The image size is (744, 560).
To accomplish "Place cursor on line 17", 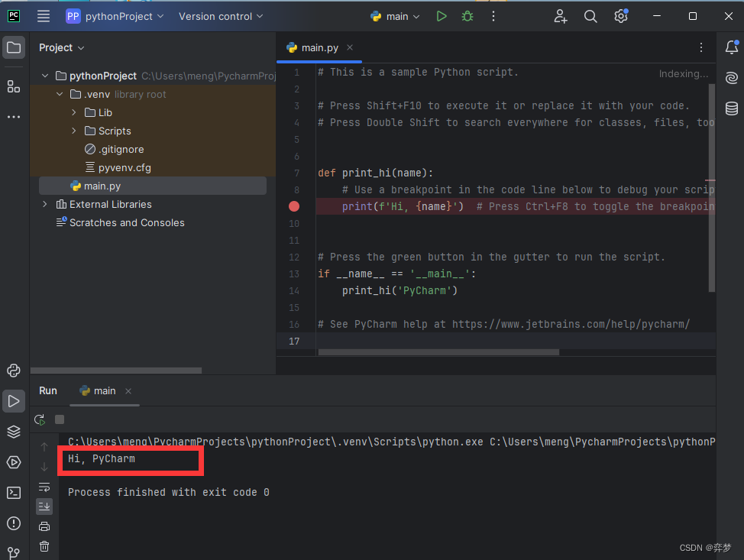I will [x=516, y=341].
